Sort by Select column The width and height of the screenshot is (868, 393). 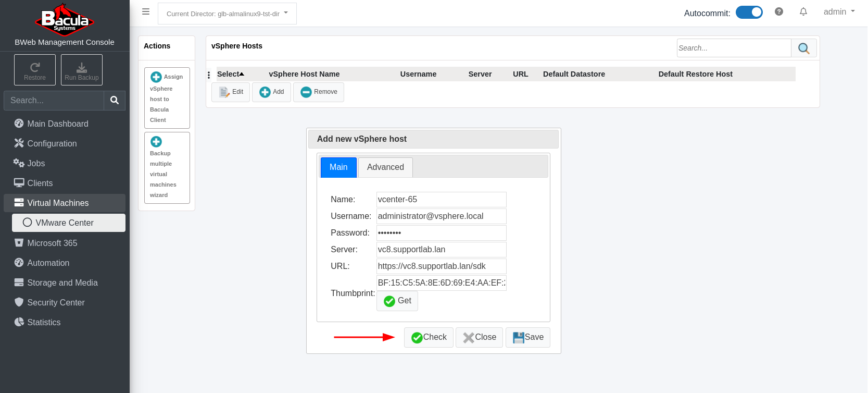pyautogui.click(x=231, y=74)
